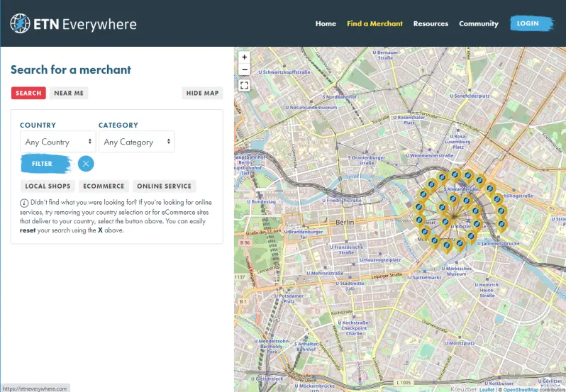The height and width of the screenshot is (392, 566).
Task: Click the U Potsdamer Platz label
Action: pyautogui.click(x=289, y=298)
